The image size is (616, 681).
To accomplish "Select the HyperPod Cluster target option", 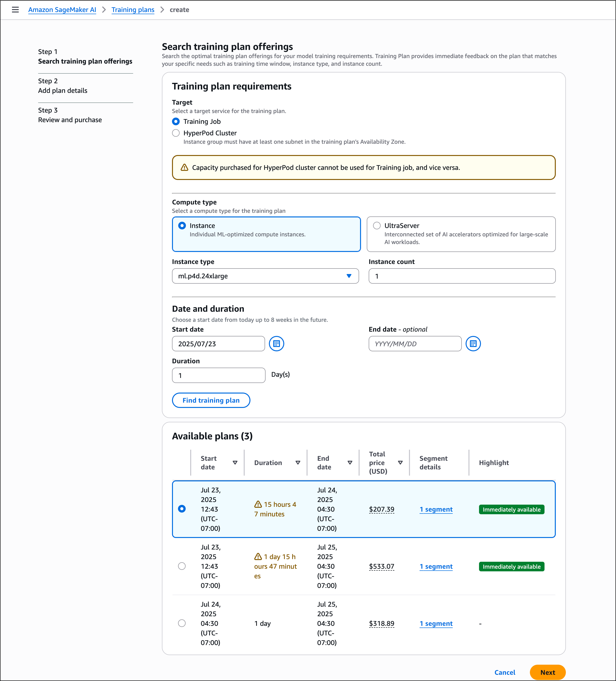I will click(176, 133).
